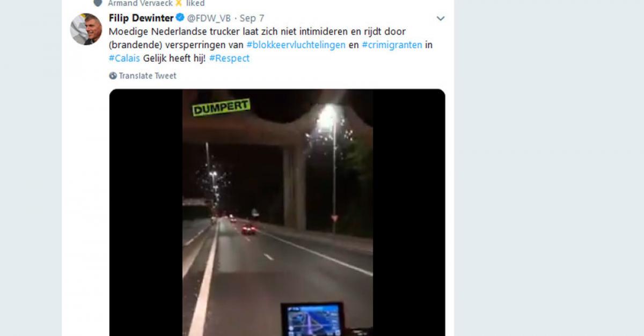Image resolution: width=644 pixels, height=336 pixels.
Task: Open the Filip Dewinter name link
Action: [141, 18]
